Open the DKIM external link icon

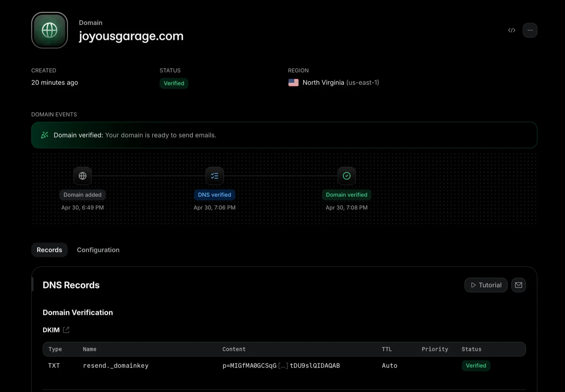[x=66, y=330]
